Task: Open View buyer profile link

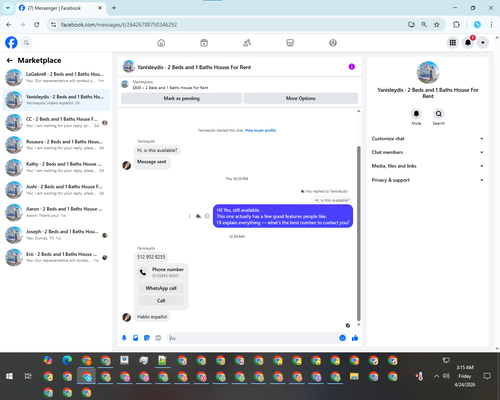Action: [x=260, y=130]
